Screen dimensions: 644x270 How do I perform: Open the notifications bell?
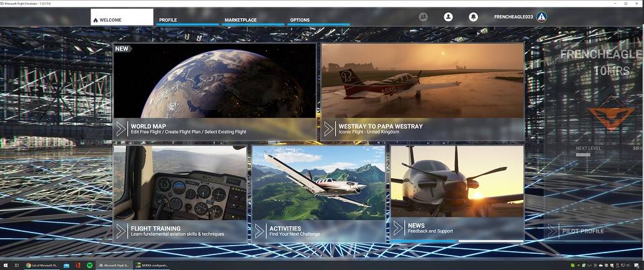coord(473,17)
